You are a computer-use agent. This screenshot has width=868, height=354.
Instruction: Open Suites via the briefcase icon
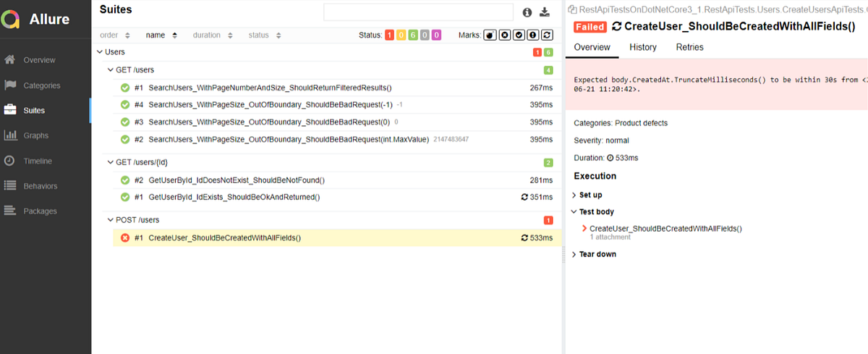pyautogui.click(x=10, y=110)
